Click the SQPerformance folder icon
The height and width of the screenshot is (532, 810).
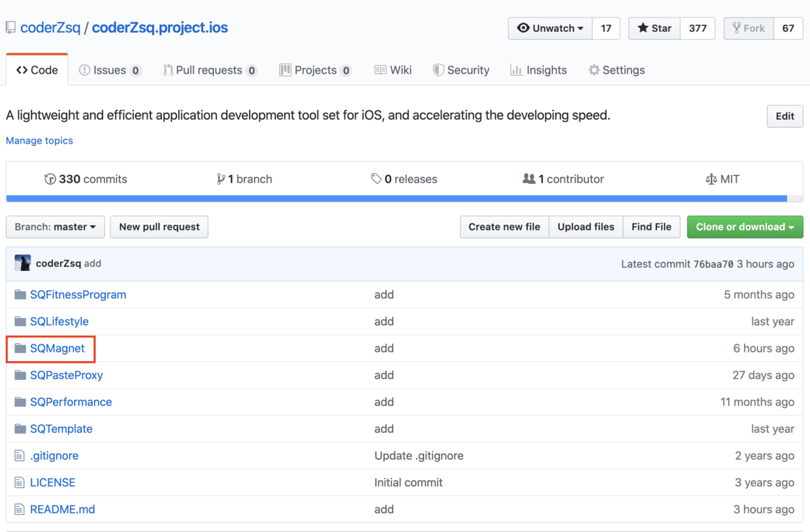[x=20, y=401]
